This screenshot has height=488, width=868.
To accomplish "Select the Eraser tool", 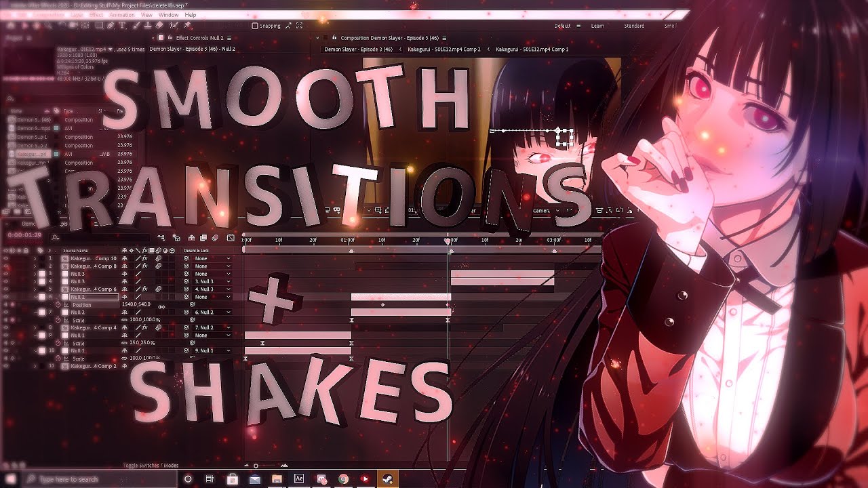I will (159, 26).
